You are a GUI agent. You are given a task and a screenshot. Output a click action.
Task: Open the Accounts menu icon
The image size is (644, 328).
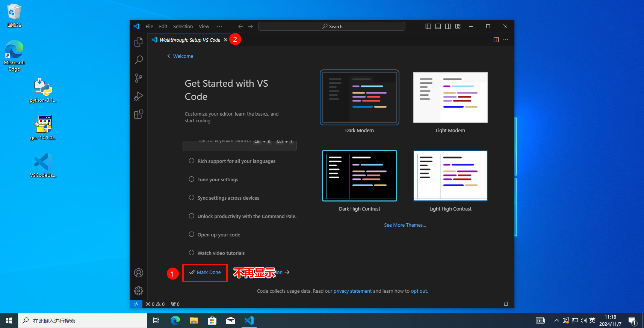tap(139, 273)
